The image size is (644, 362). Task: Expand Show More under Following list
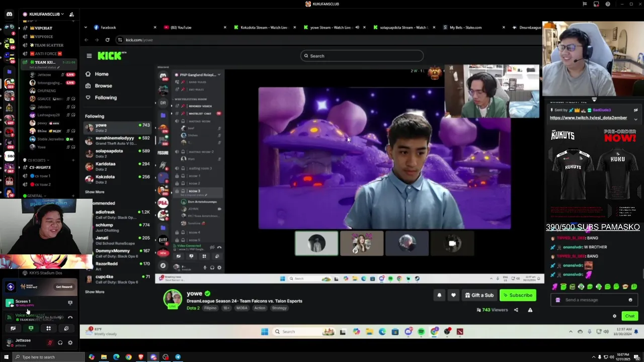(95, 192)
